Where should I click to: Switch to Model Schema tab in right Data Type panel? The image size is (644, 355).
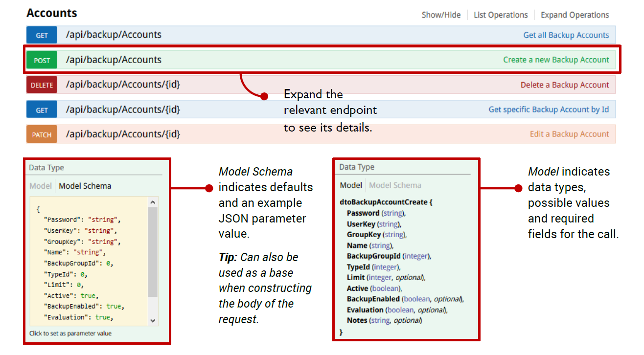(x=395, y=185)
